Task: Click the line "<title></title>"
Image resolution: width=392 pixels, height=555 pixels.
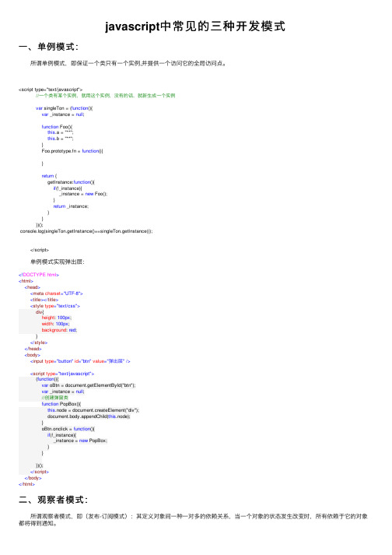Action: click(x=44, y=300)
